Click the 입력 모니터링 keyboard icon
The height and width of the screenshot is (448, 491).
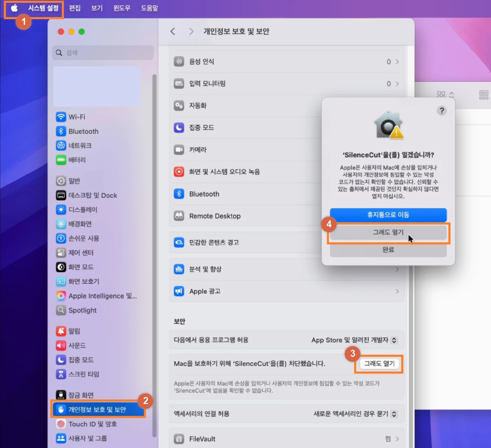179,83
